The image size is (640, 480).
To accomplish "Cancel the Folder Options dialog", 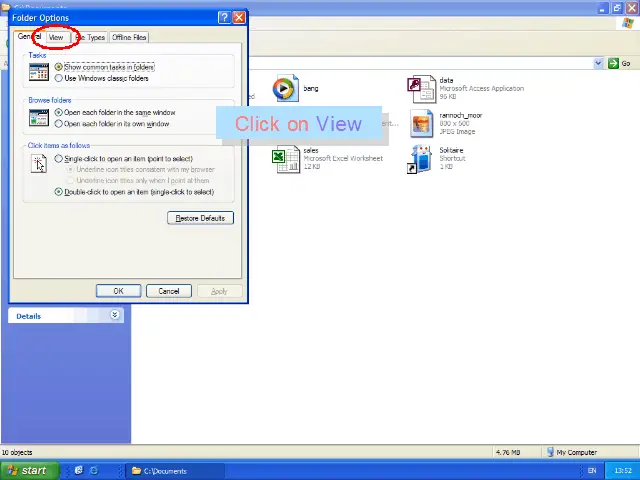I will (168, 291).
